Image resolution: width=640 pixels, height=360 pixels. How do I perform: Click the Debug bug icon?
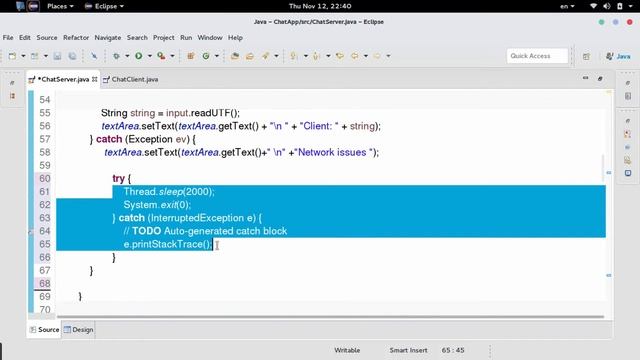point(116,56)
